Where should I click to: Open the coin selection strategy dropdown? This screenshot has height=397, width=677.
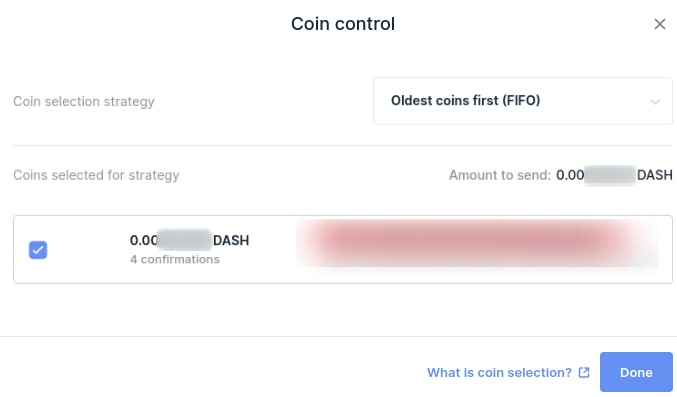[522, 101]
